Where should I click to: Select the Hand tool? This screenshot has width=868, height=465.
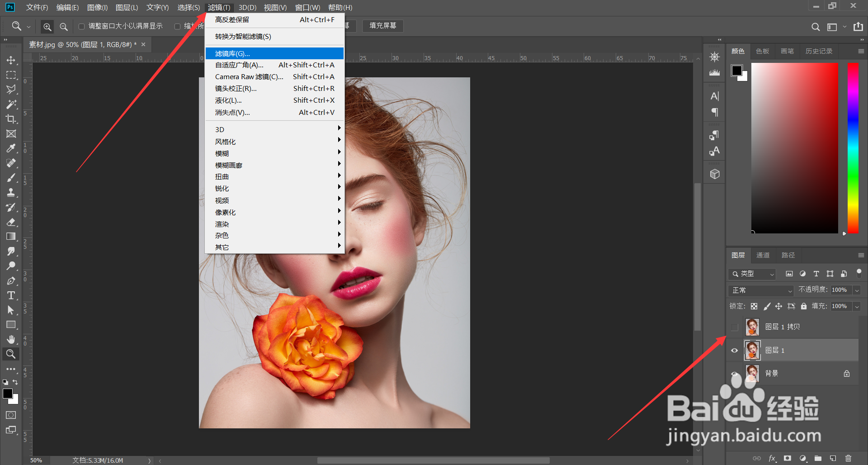(x=11, y=340)
